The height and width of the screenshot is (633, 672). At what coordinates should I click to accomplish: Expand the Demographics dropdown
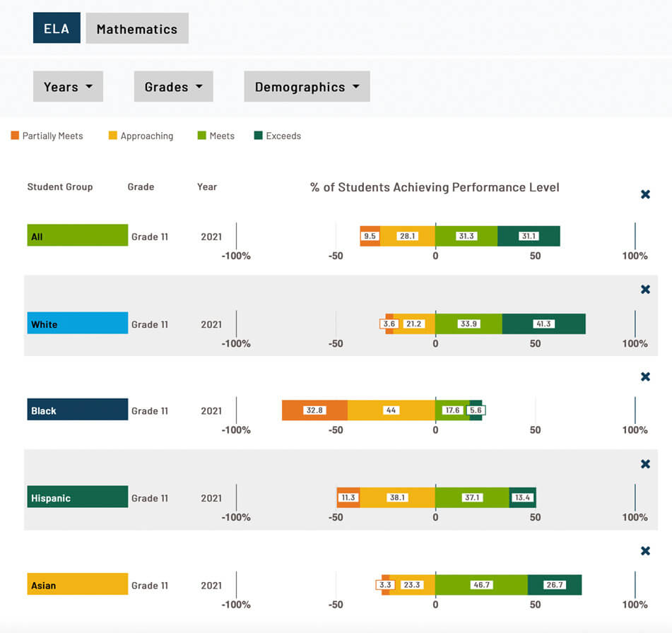coord(307,87)
